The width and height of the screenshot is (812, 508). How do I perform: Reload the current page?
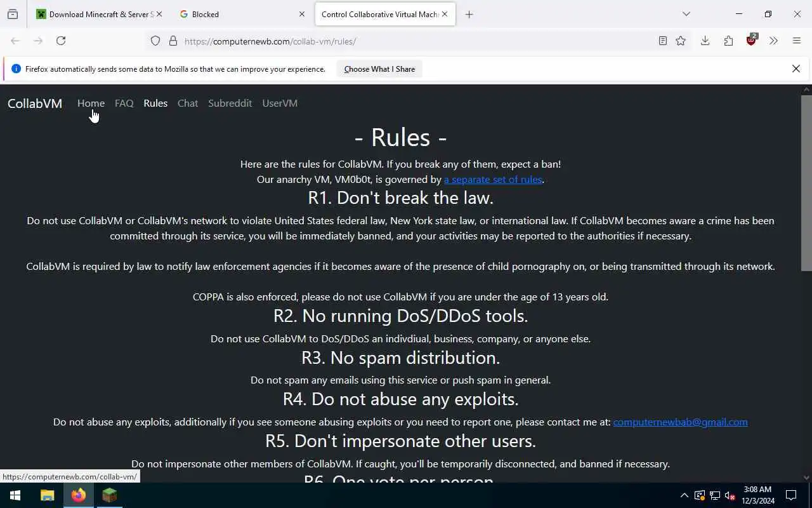pos(61,41)
